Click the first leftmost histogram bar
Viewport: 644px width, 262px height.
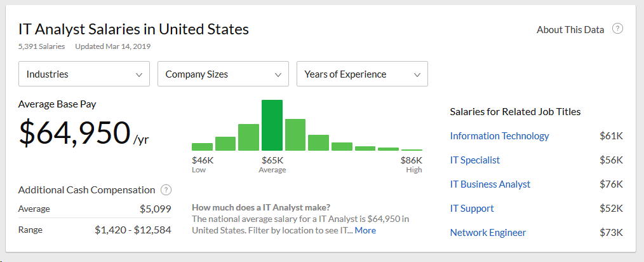pos(202,146)
